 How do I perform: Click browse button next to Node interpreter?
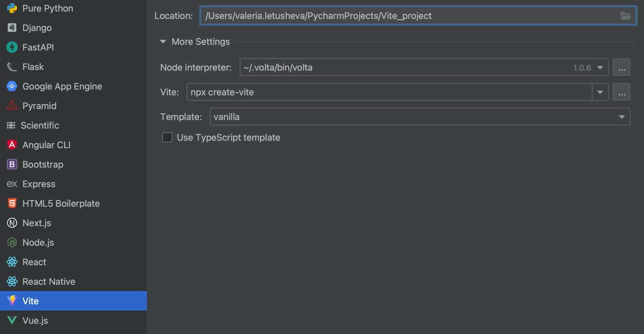pos(621,68)
